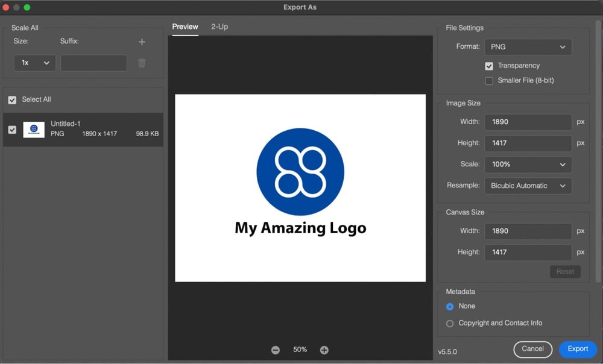Add a new export size with plus icon
Image resolution: width=603 pixels, height=364 pixels.
pyautogui.click(x=142, y=42)
